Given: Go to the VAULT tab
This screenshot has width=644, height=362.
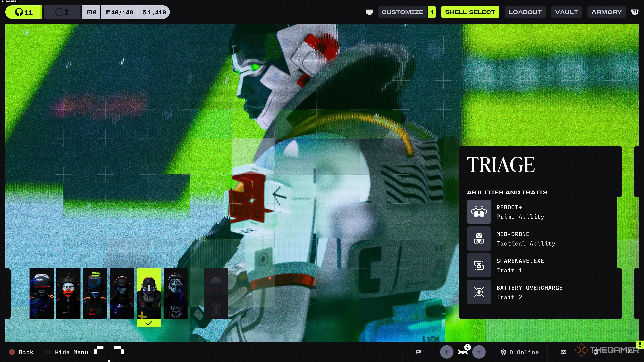Looking at the screenshot, I should pos(566,12).
